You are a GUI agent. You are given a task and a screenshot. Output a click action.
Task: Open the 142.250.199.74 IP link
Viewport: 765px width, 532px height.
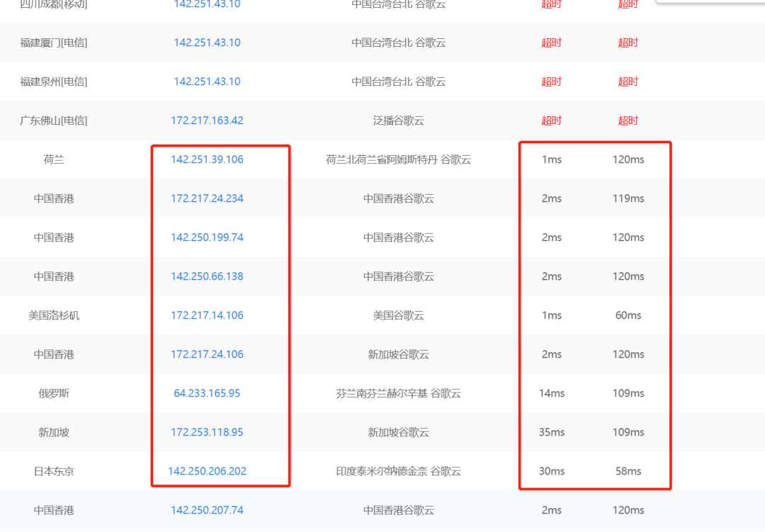coord(207,238)
